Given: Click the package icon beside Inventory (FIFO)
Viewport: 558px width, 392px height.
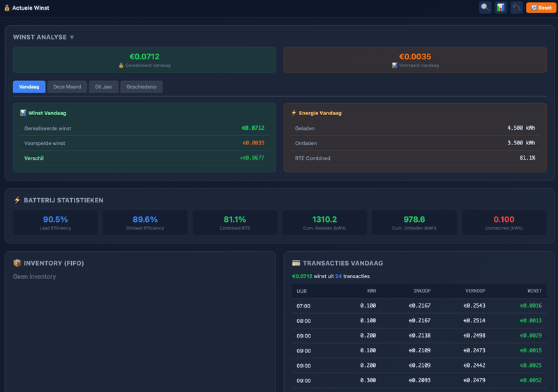Looking at the screenshot, I should 17,263.
